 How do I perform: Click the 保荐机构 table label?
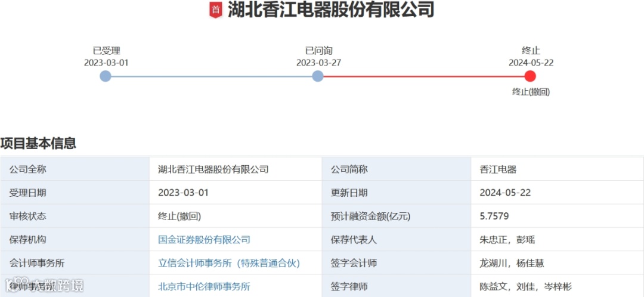pyautogui.click(x=27, y=240)
